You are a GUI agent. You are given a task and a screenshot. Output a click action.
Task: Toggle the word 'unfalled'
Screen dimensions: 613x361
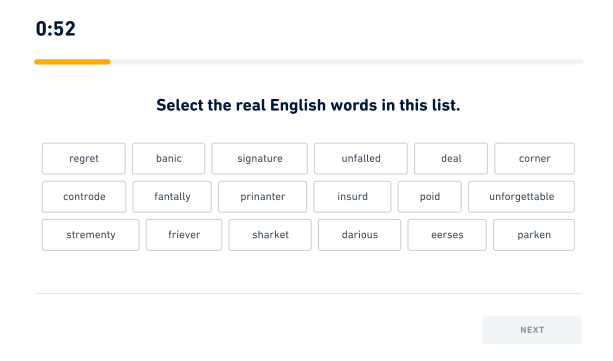tap(361, 158)
